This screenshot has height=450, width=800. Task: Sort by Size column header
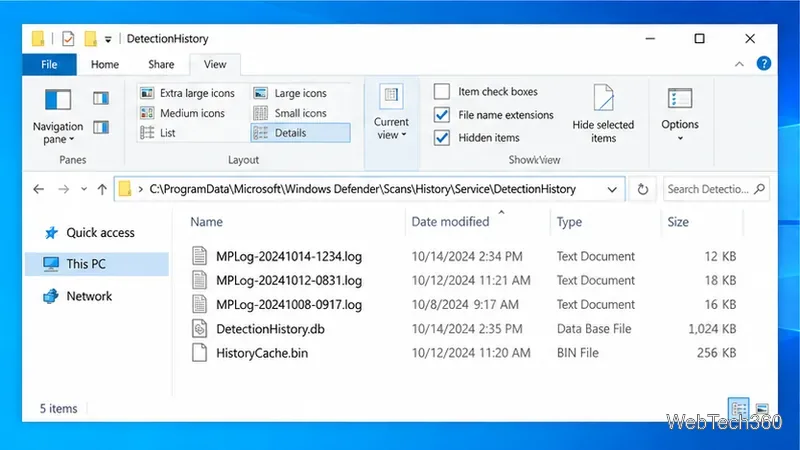(678, 222)
